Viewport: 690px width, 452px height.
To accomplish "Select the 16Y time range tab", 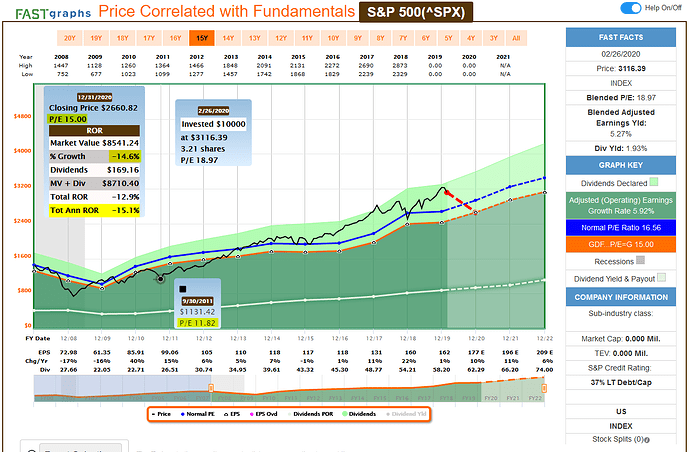I will pos(175,38).
